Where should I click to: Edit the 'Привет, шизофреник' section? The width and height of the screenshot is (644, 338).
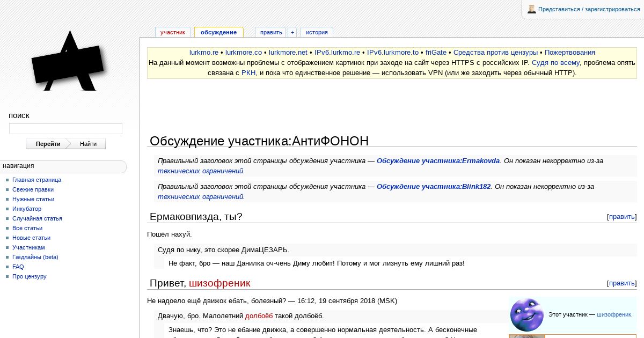[x=621, y=283]
